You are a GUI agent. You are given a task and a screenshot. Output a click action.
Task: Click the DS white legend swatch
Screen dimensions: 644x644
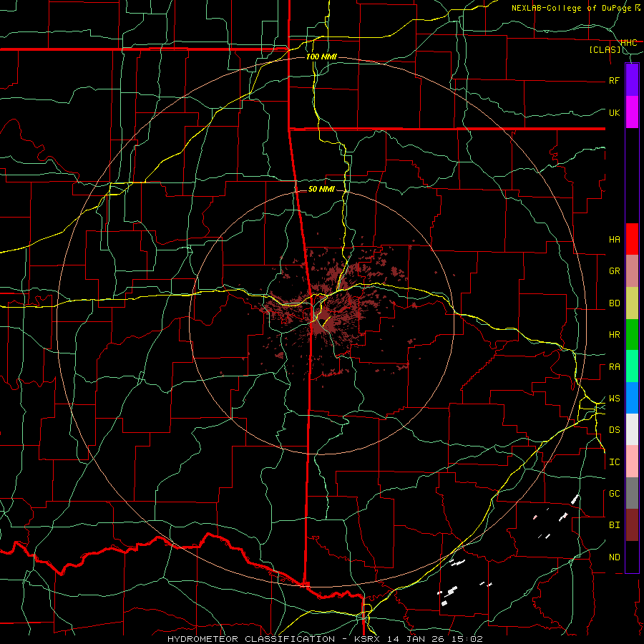pyautogui.click(x=632, y=429)
